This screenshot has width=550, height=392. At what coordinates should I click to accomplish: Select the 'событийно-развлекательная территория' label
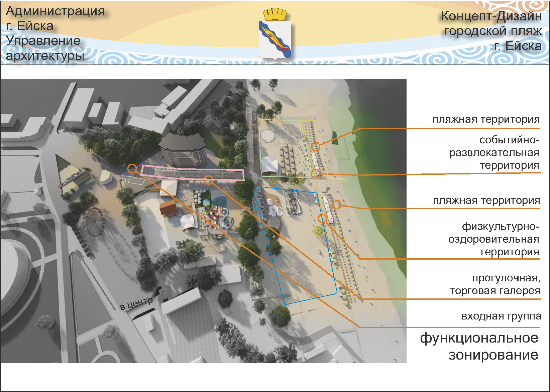494,152
